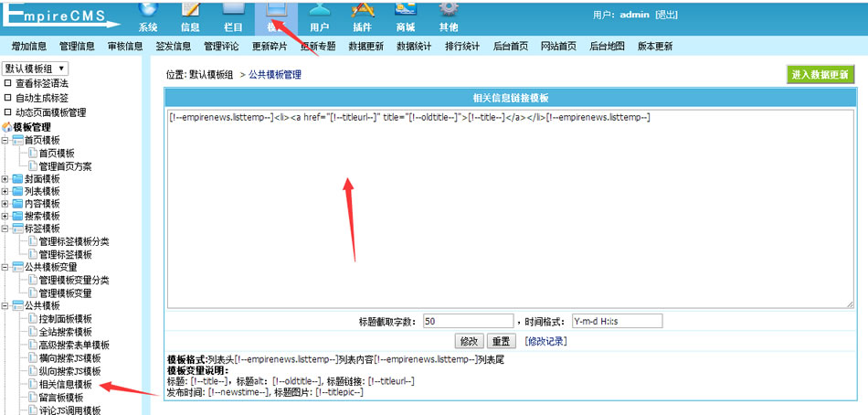Open 数据统计 in the secondary menu
This screenshot has width=868, height=415.
pos(415,47)
